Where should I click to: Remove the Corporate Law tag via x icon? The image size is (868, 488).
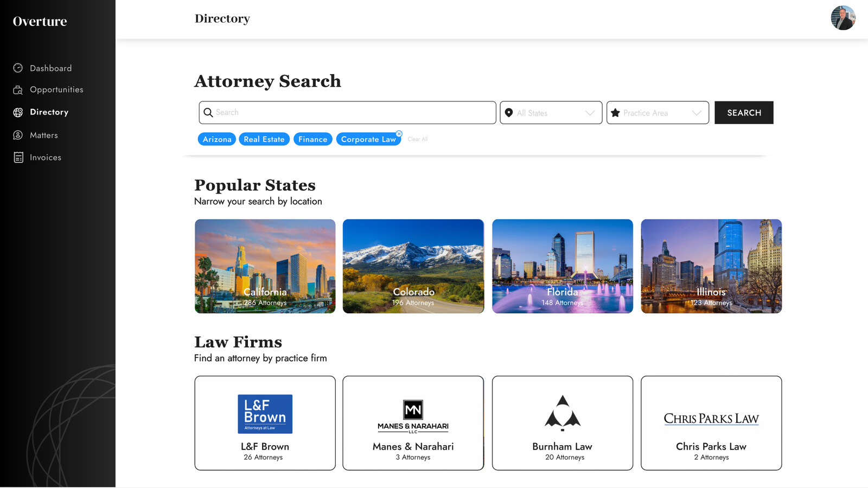pyautogui.click(x=399, y=134)
